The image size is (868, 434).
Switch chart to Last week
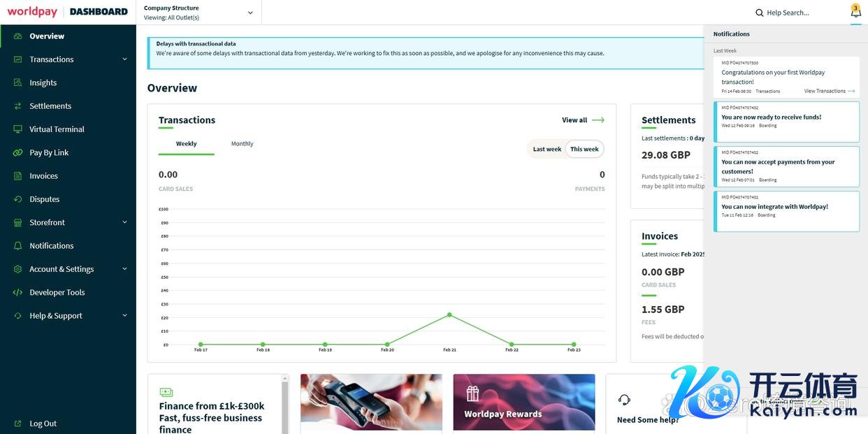coord(547,149)
